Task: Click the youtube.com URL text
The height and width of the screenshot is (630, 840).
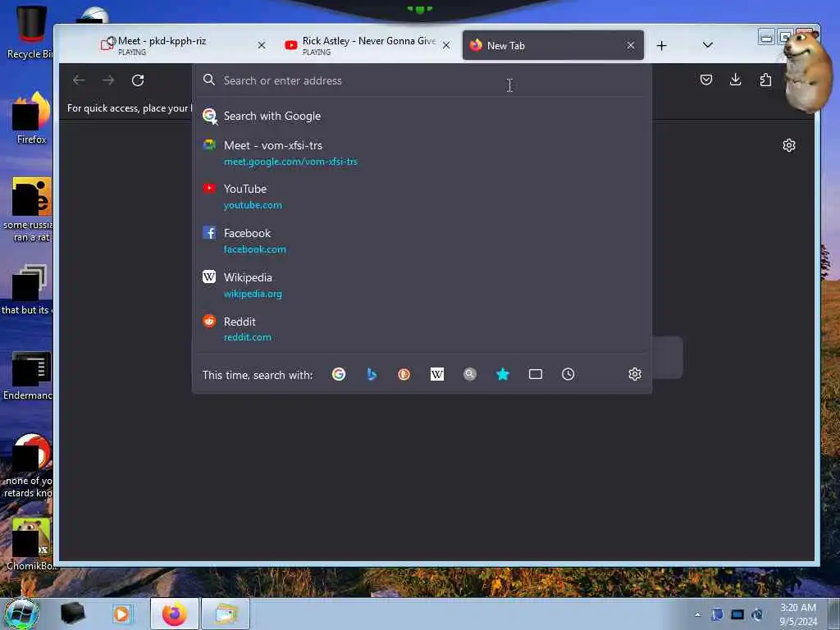Action: pyautogui.click(x=253, y=204)
